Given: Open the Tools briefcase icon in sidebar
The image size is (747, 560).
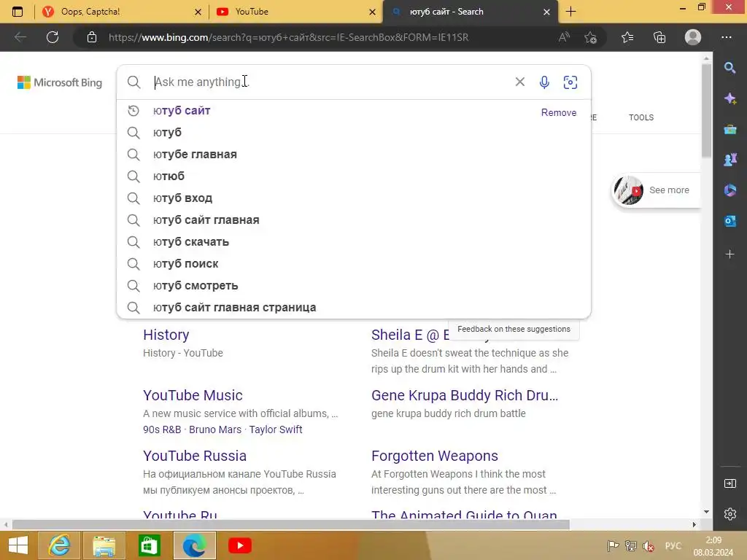Looking at the screenshot, I should 729,129.
